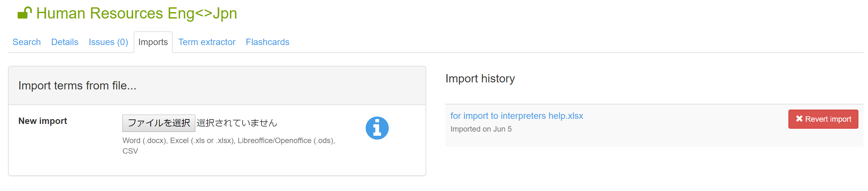Click the green unlocked padlock icon
The height and width of the screenshot is (191, 868).
pos(24,13)
